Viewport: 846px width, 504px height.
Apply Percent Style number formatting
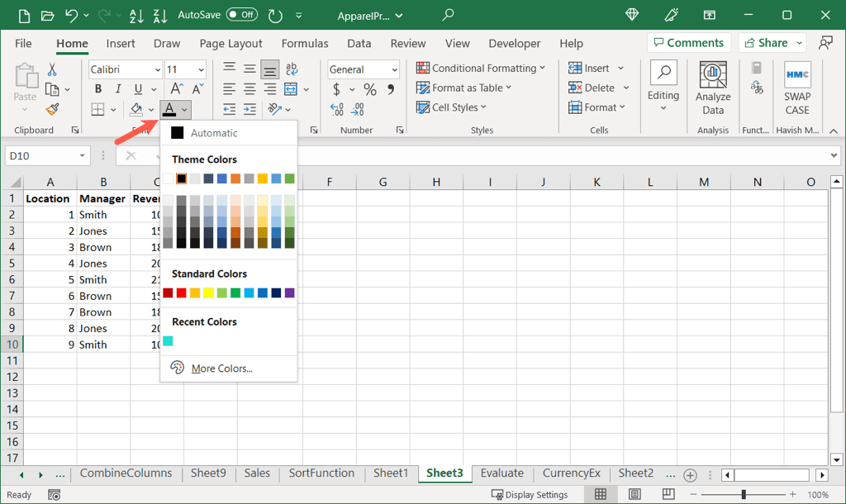[x=368, y=88]
